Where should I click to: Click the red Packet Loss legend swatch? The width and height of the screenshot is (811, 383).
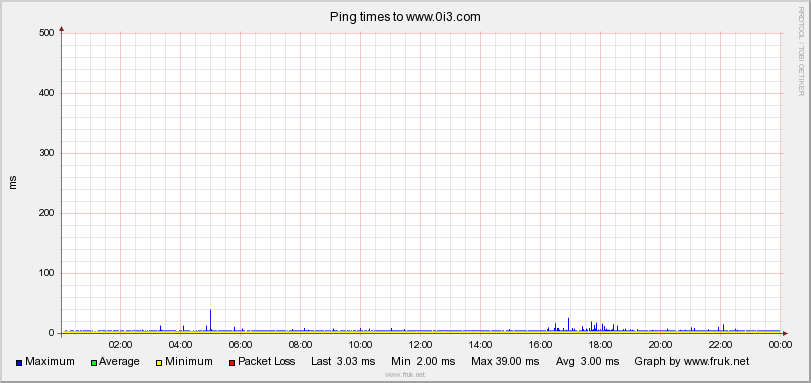coord(232,363)
